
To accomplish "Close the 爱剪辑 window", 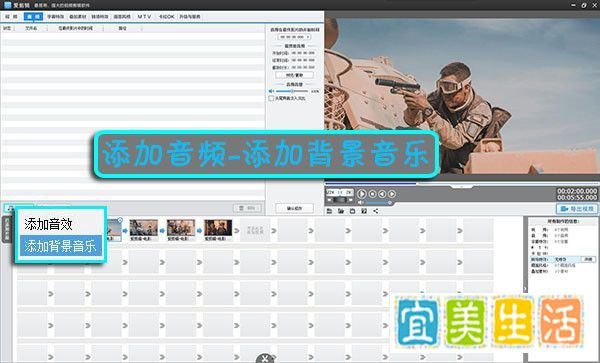I will pos(594,5).
